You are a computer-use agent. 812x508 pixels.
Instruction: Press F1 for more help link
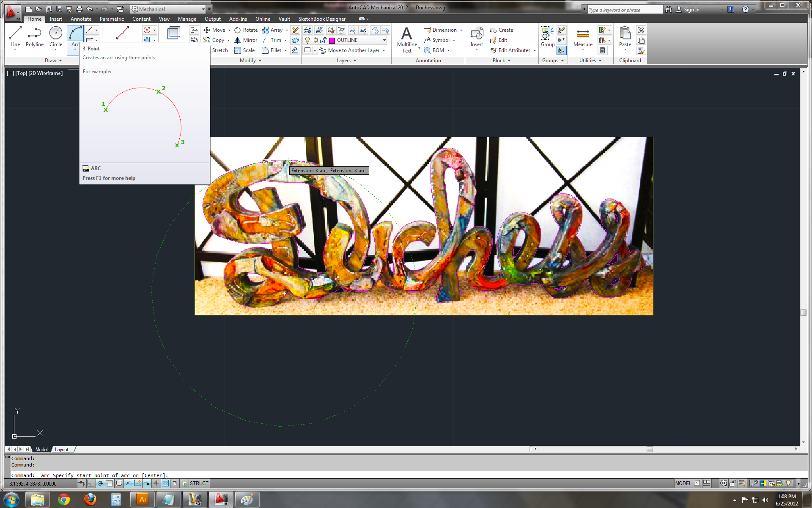pos(109,177)
